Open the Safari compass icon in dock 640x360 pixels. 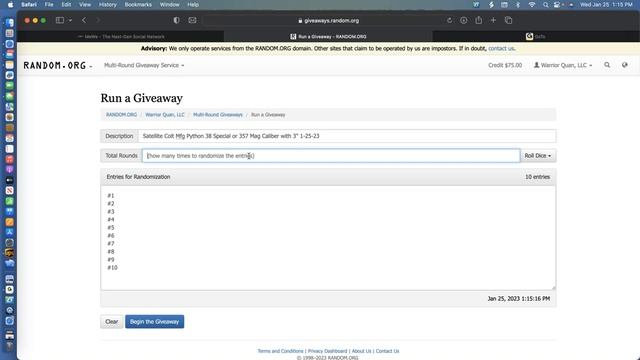[9, 44]
